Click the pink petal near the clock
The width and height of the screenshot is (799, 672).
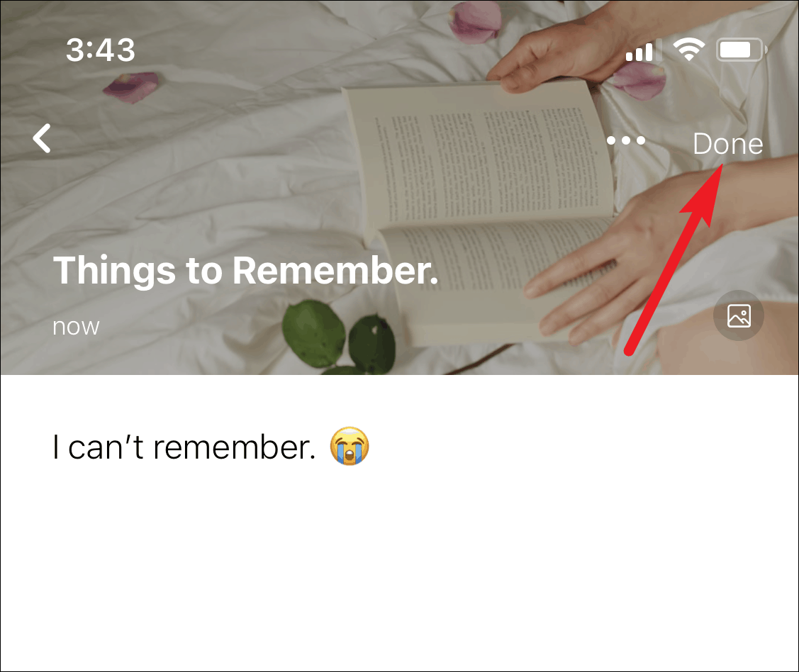pos(131,86)
